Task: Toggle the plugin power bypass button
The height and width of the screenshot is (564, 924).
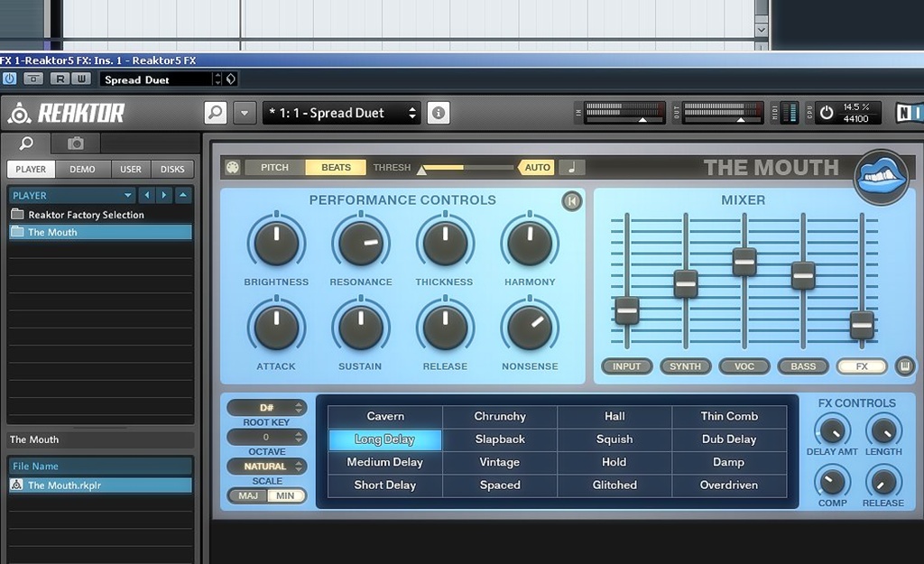Action: [x=9, y=79]
